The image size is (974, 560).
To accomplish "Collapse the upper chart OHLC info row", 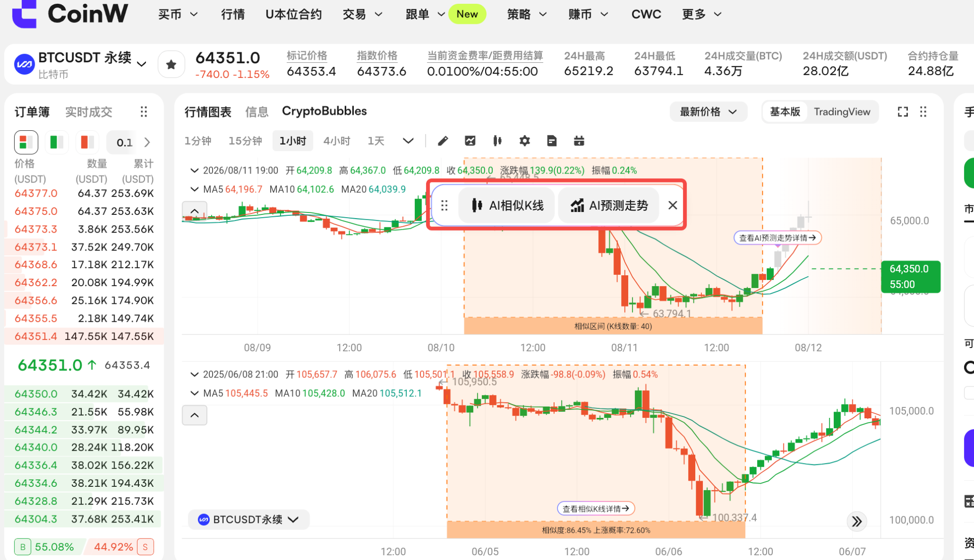I will coord(194,170).
